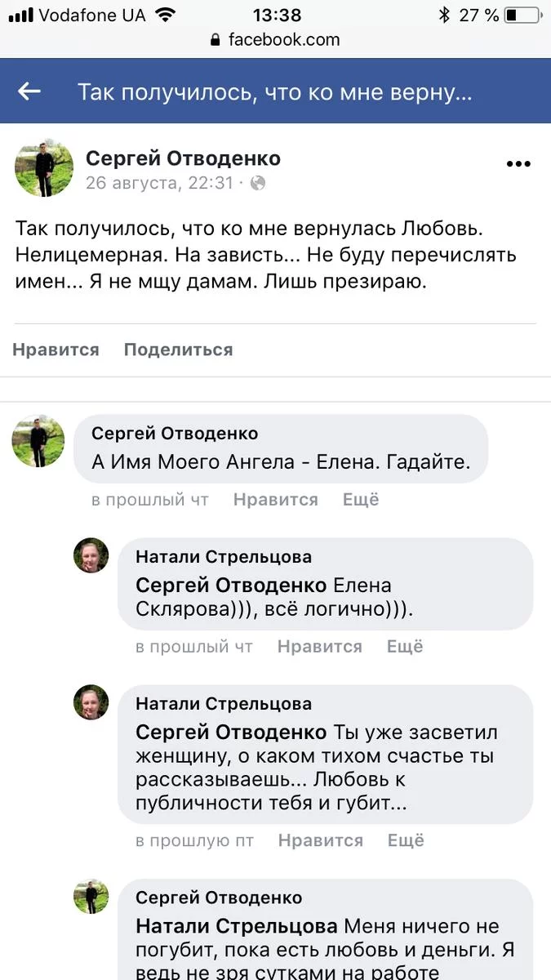Open Сергей Отводенко profile from post header name
The width and height of the screenshot is (551, 980).
click(x=183, y=158)
